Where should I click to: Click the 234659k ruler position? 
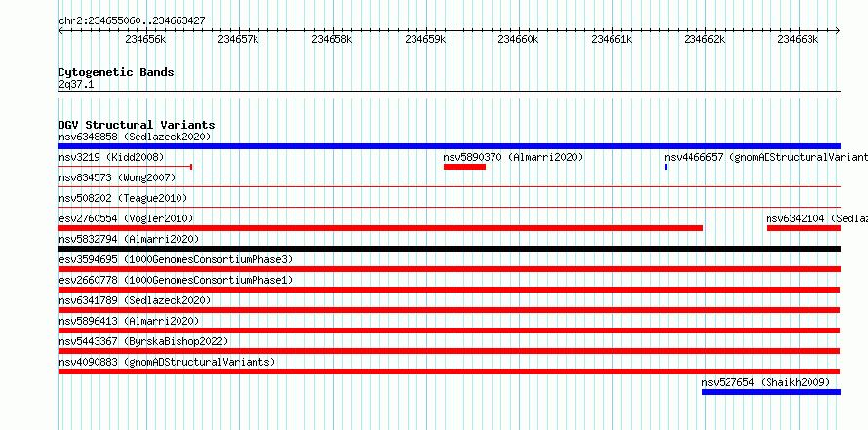tap(425, 40)
